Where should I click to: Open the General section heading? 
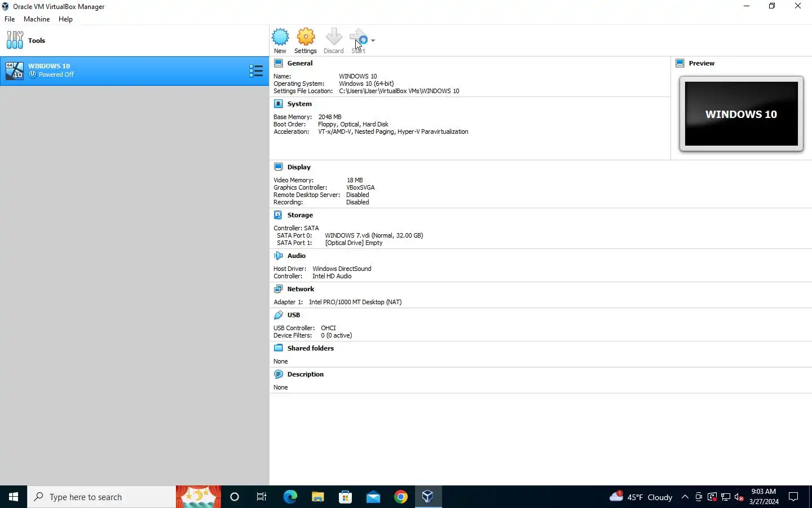299,63
